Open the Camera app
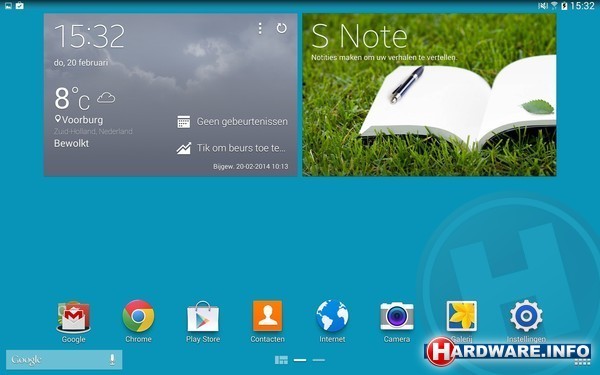The height and width of the screenshot is (375, 600). click(x=397, y=316)
